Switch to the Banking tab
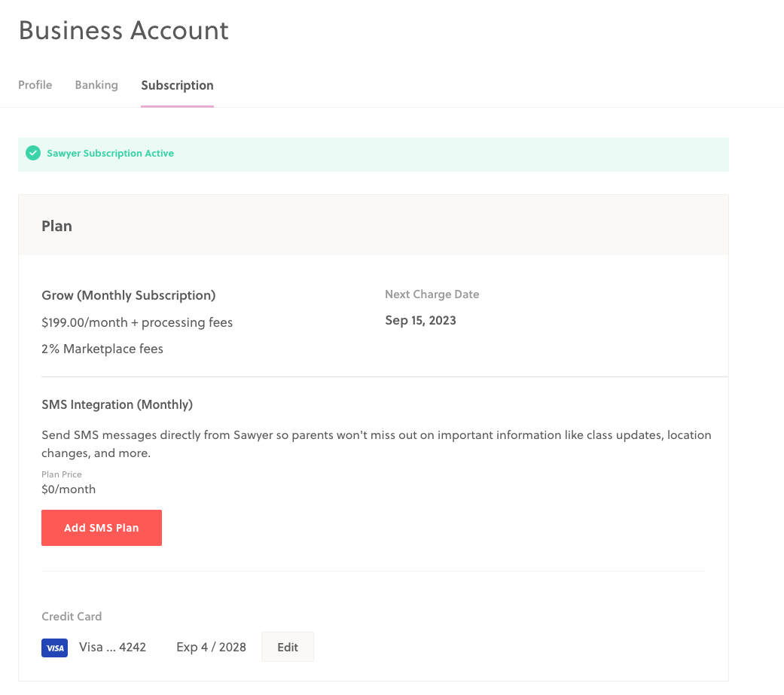Image resolution: width=784 pixels, height=695 pixels. coord(96,85)
